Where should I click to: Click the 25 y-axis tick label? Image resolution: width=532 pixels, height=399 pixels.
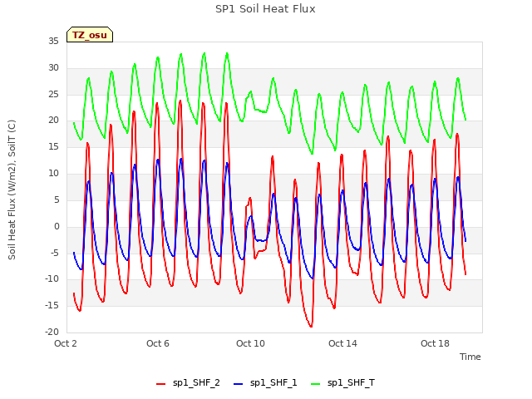pyautogui.click(x=53, y=94)
